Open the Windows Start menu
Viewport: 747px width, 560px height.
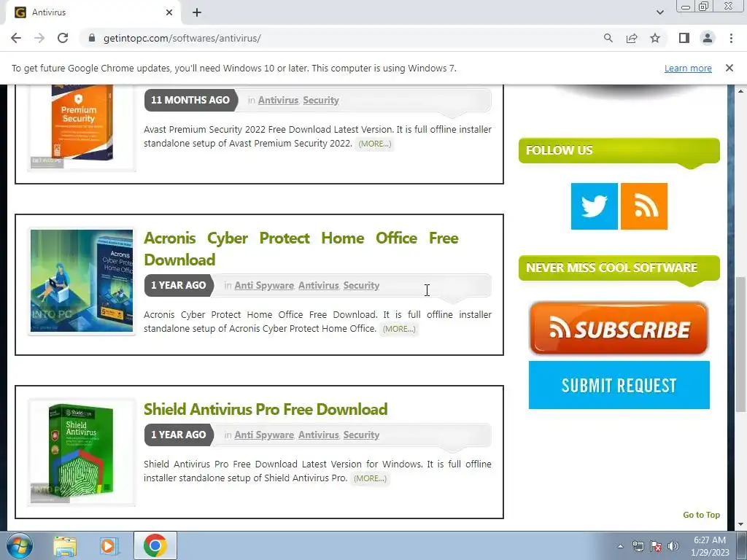point(19,545)
